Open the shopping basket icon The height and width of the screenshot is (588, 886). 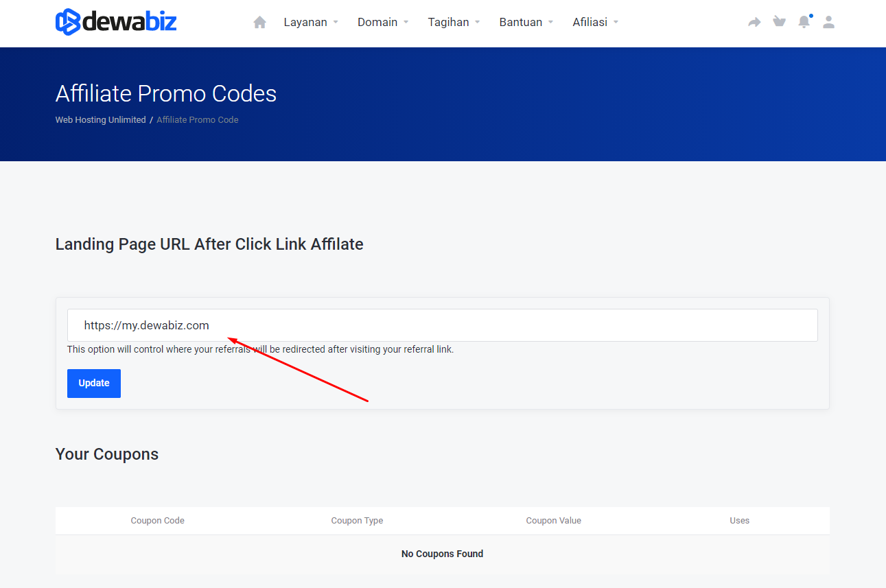779,22
